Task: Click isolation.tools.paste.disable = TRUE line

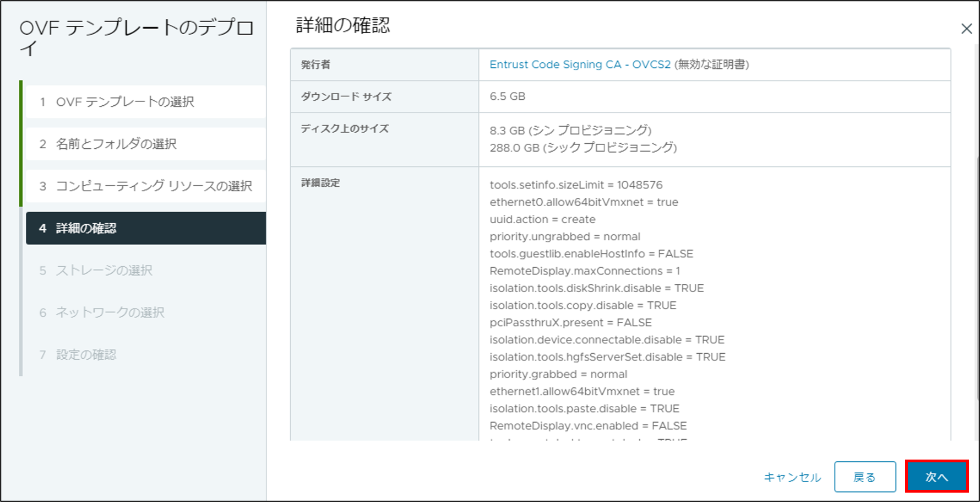Action: [584, 408]
